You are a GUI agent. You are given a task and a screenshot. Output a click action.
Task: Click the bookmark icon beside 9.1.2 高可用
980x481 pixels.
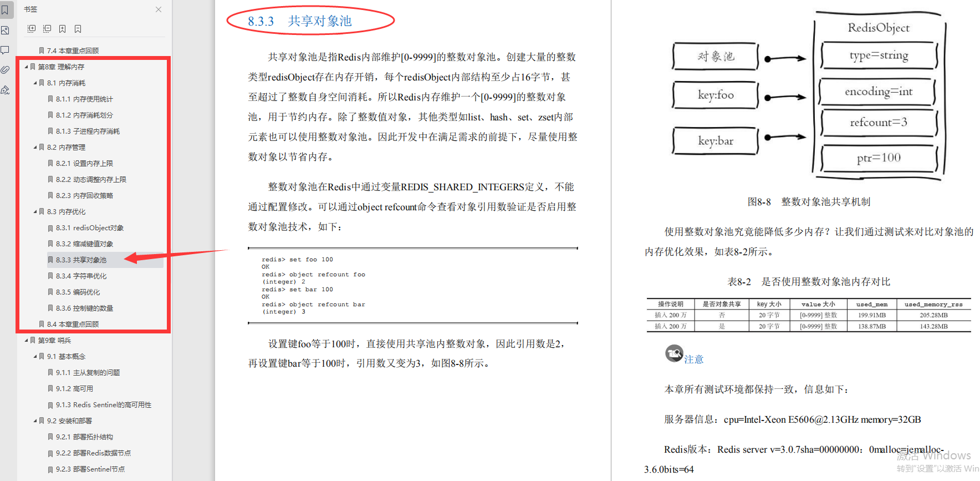tap(50, 388)
